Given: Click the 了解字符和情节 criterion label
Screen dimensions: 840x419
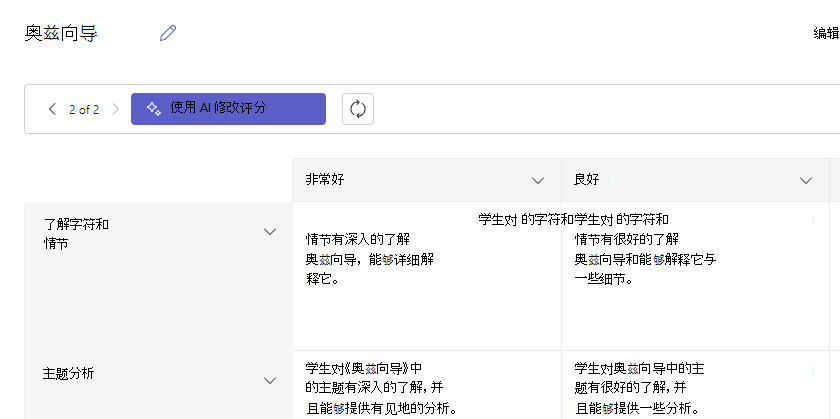Looking at the screenshot, I should point(76,234).
